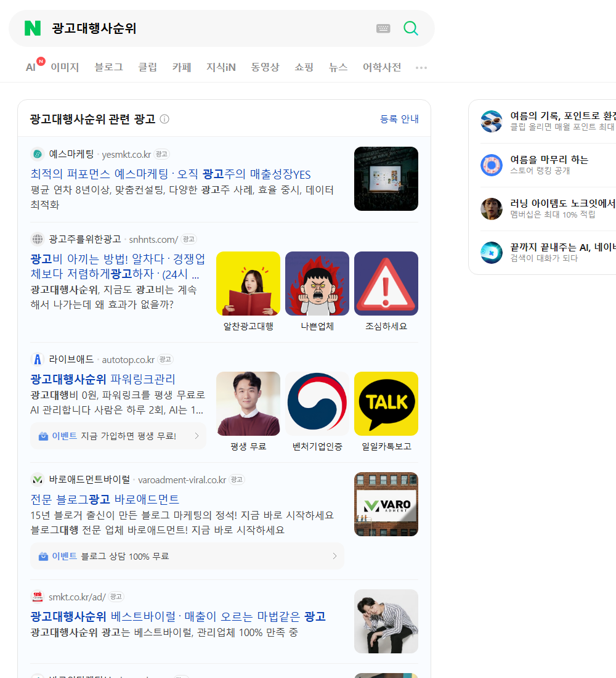This screenshot has width=616, height=678.
Task: Open the 최적의 퍼포먼스 예스마케팅 ad title
Action: [170, 174]
